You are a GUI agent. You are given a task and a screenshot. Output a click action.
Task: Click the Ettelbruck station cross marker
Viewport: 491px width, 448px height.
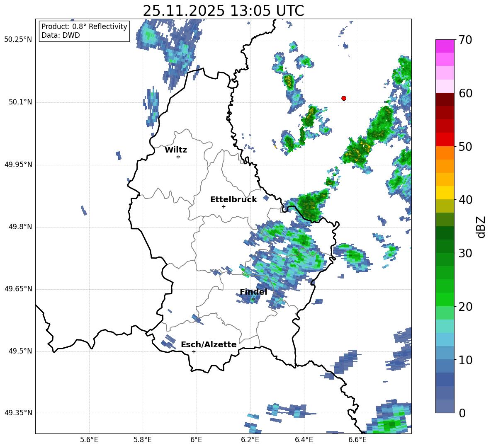tap(224, 206)
